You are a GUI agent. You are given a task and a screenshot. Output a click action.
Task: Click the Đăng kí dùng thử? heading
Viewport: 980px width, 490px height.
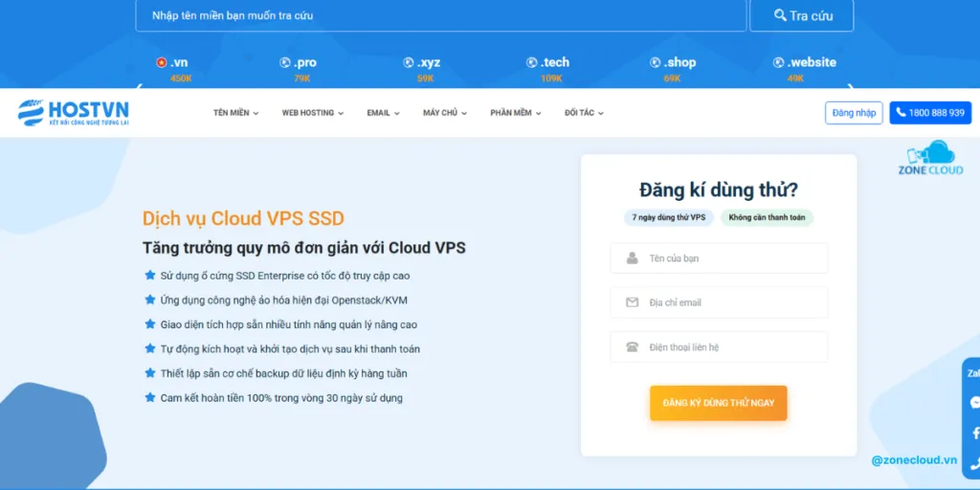[718, 189]
